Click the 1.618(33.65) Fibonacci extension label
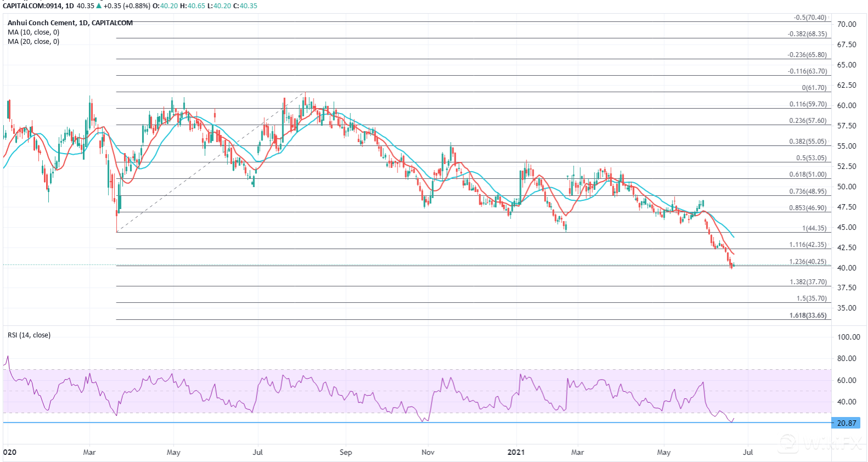 (x=808, y=315)
